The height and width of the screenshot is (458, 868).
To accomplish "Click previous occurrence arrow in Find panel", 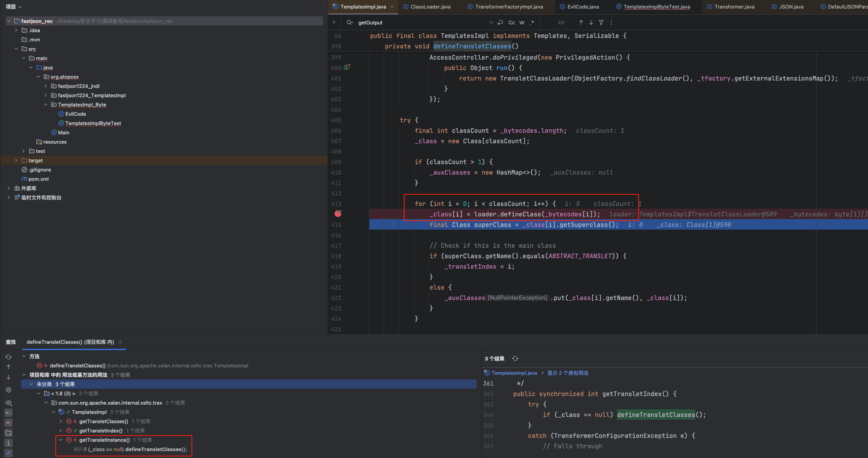I will (9, 367).
